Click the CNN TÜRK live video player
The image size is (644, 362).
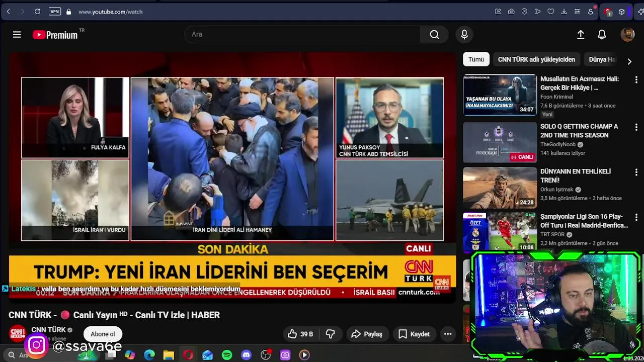click(232, 177)
